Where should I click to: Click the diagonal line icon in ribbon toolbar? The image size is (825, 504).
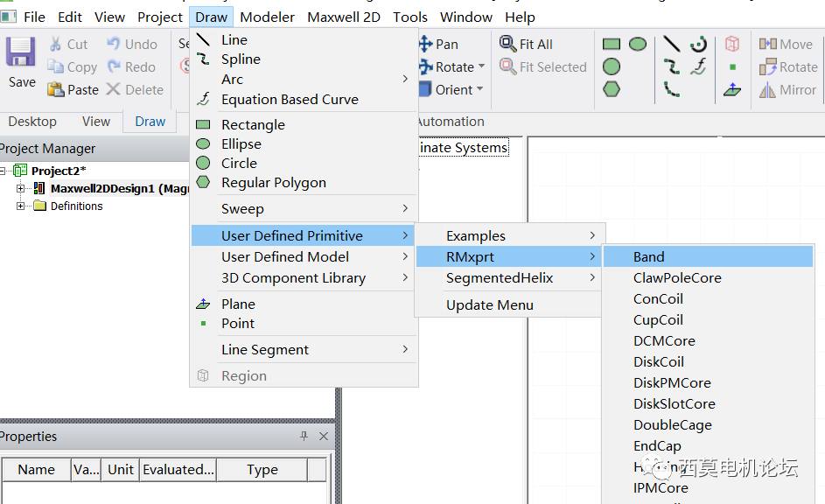671,44
